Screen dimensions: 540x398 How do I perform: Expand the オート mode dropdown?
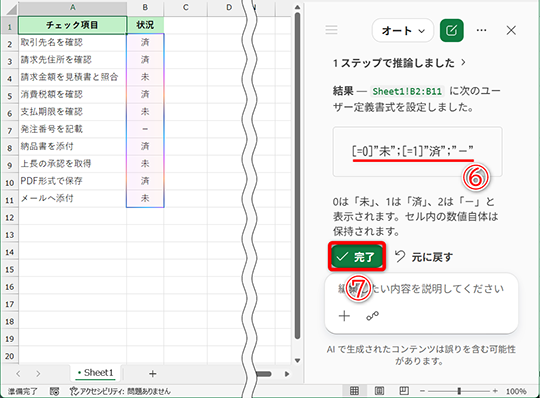(403, 31)
